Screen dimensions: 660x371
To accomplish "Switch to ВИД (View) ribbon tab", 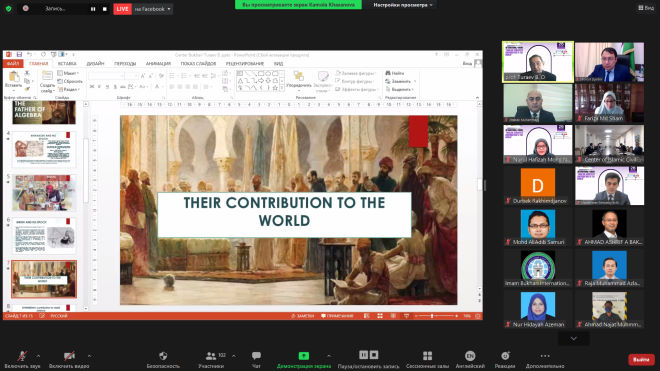I will 278,64.
